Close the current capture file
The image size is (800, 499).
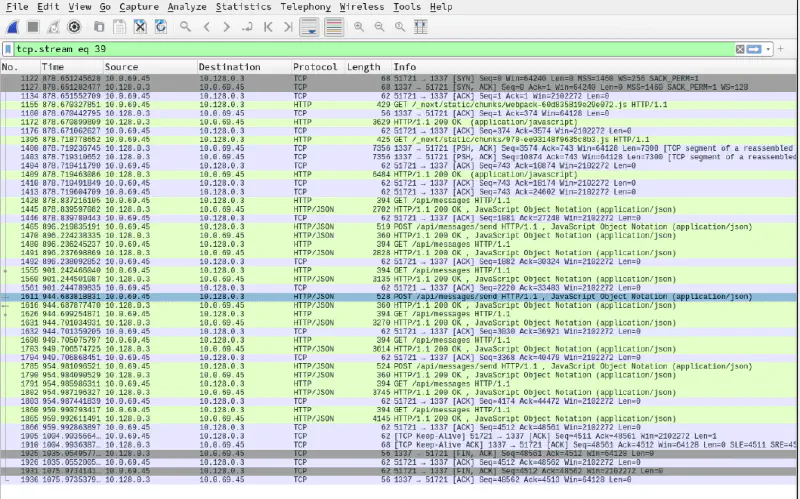140,26
